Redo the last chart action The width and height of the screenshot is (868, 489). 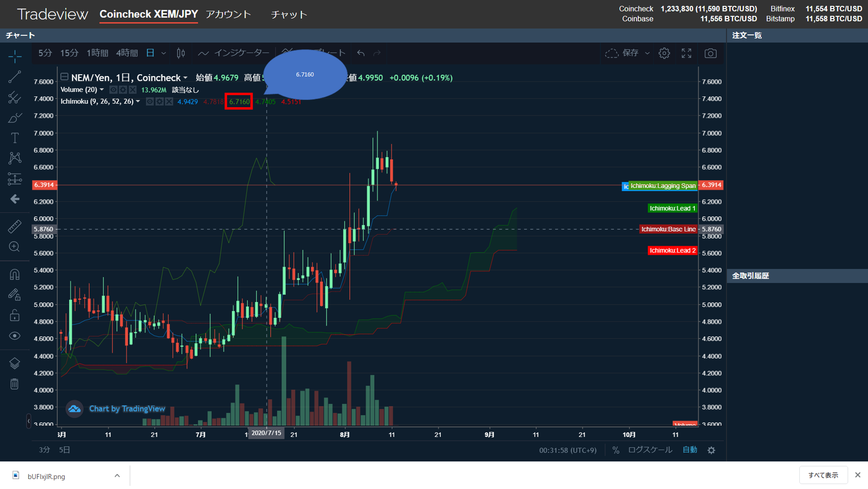click(377, 53)
